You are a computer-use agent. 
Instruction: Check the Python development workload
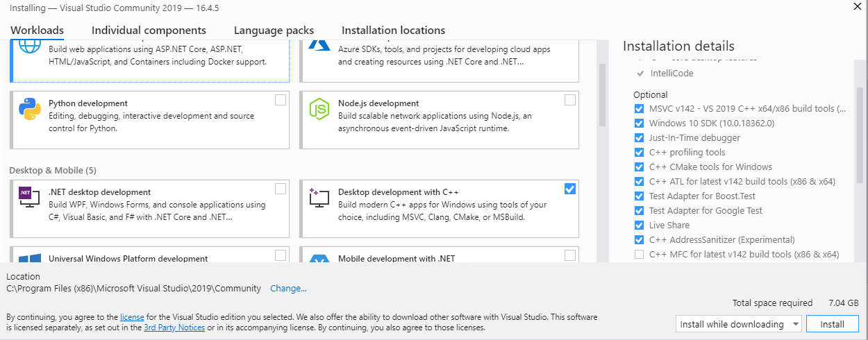pos(281,100)
